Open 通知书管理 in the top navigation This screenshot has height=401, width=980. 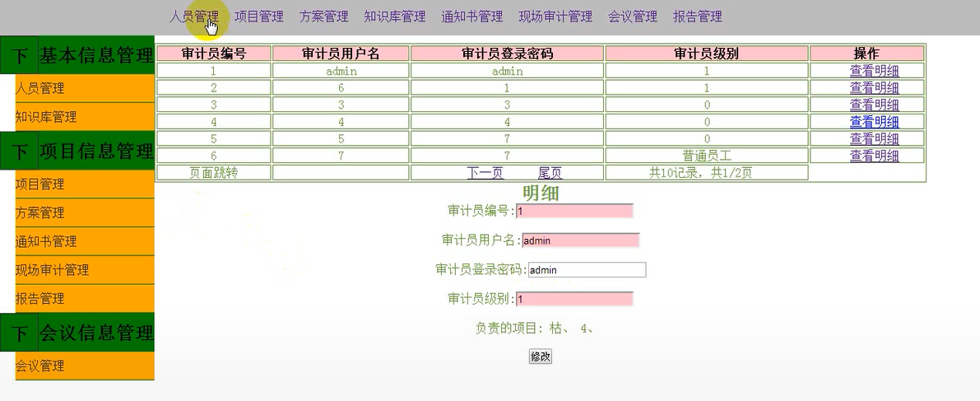click(471, 17)
